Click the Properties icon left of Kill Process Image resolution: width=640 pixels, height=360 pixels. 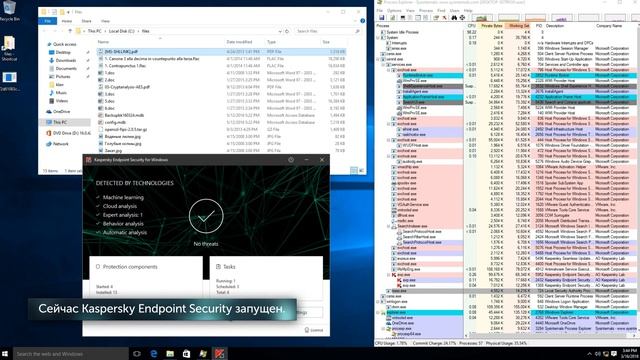click(x=436, y=18)
